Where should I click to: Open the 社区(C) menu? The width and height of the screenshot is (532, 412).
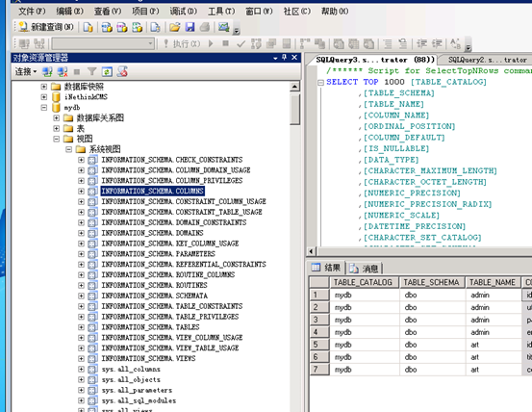(x=297, y=12)
